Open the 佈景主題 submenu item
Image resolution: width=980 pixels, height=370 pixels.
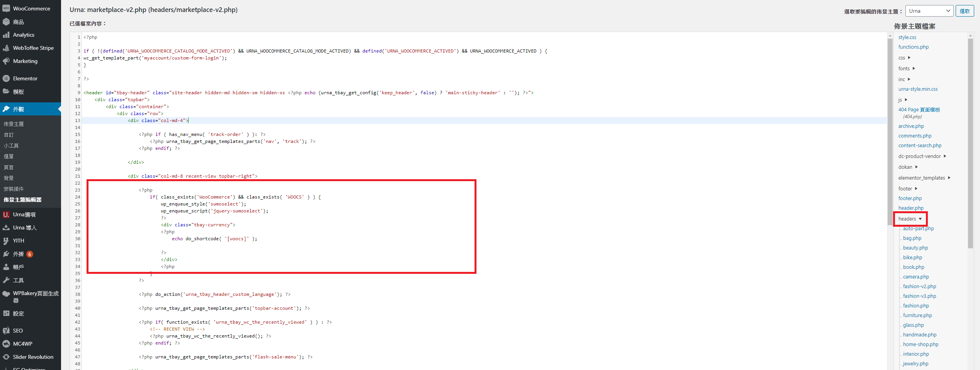tap(14, 124)
